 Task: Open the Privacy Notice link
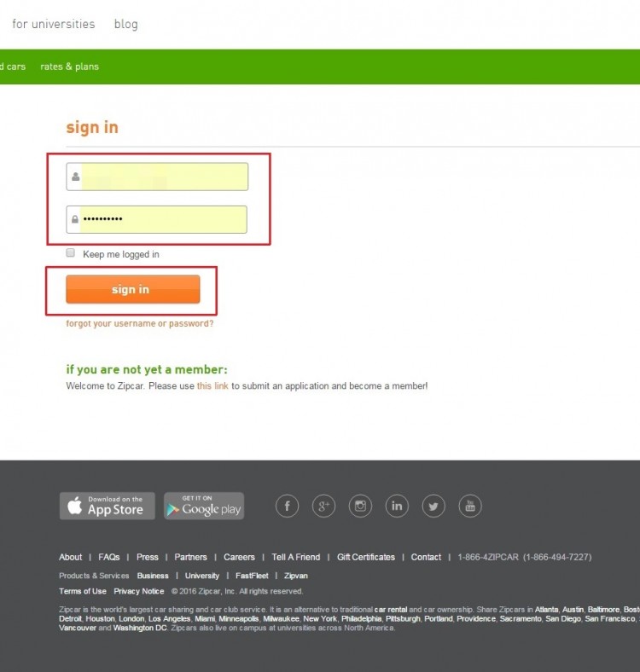point(139,591)
